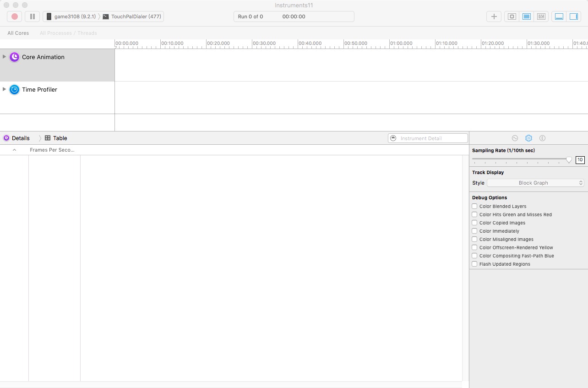
Task: Sort by the Frames Per Second column
Action: [x=52, y=150]
